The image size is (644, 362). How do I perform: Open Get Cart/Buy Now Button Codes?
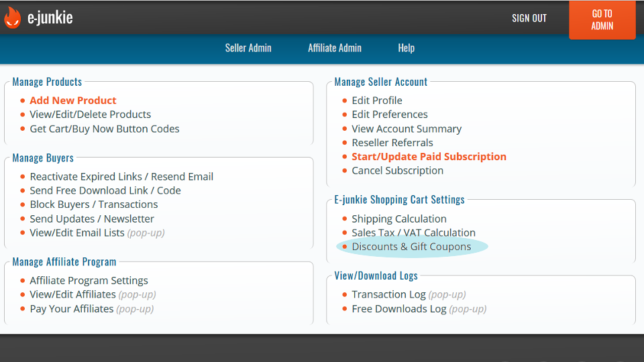(x=104, y=129)
